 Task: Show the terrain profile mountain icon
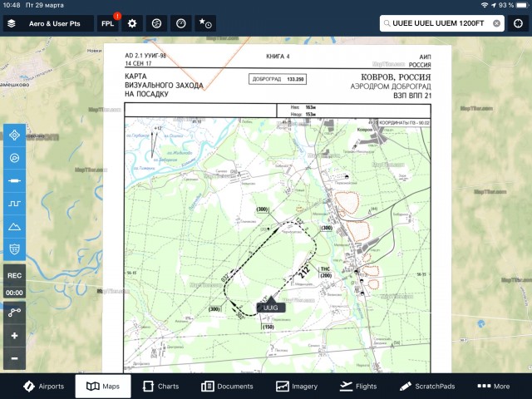coord(14,225)
